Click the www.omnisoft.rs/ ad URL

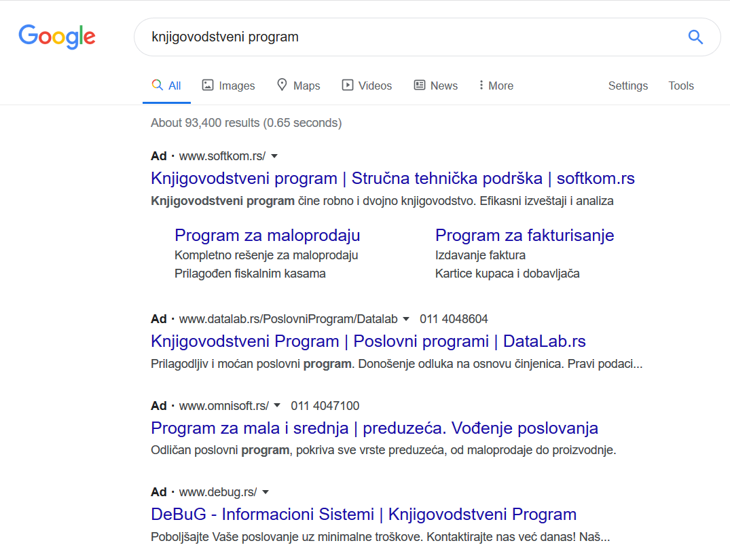(x=224, y=405)
